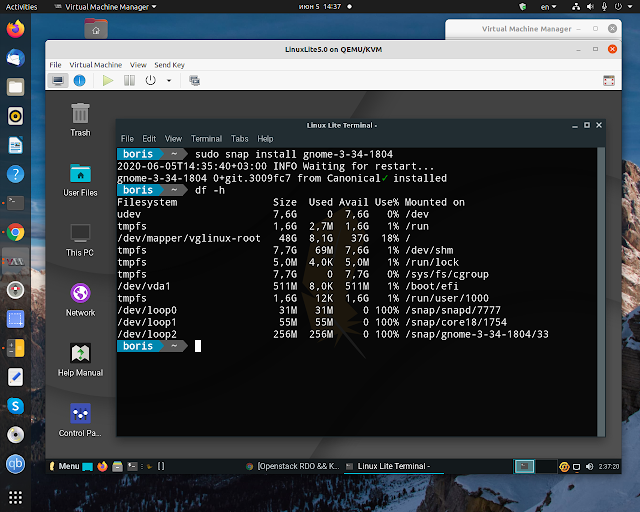Image resolution: width=640 pixels, height=512 pixels.
Task: Show the graphical console in the VM toolbar
Action: pyautogui.click(x=58, y=80)
